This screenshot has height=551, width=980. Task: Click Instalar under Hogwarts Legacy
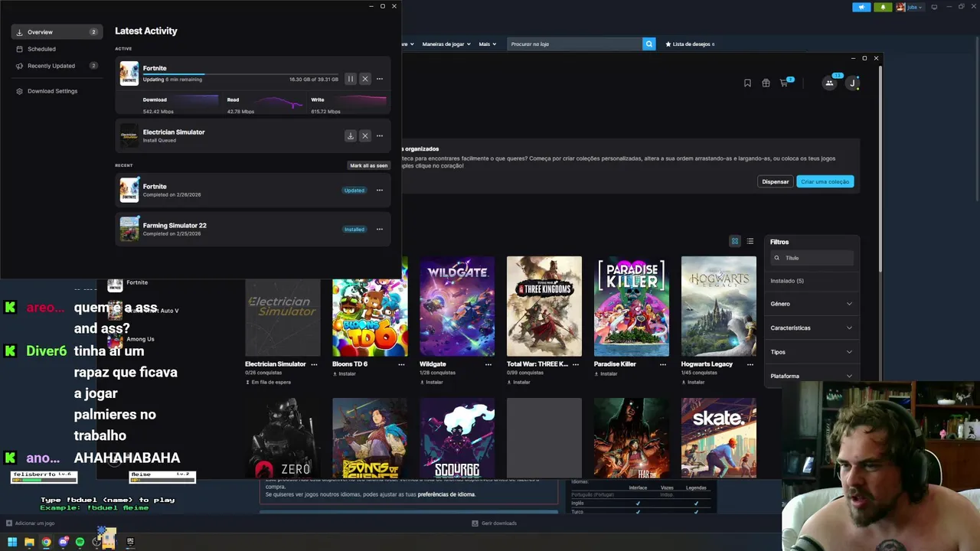click(x=693, y=382)
